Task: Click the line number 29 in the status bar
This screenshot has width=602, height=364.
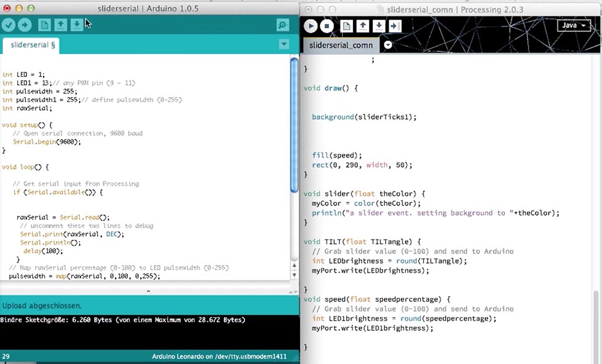Action: tap(6, 357)
